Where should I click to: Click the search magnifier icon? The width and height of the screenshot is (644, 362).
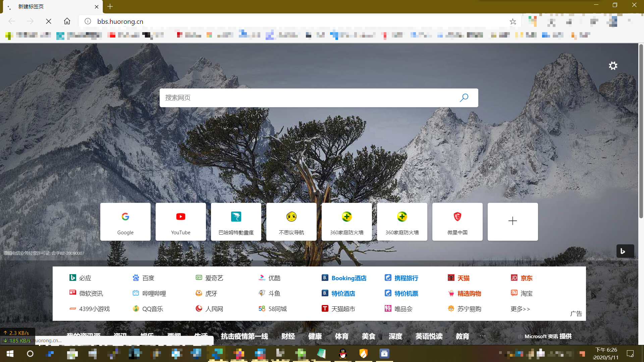[x=464, y=98]
